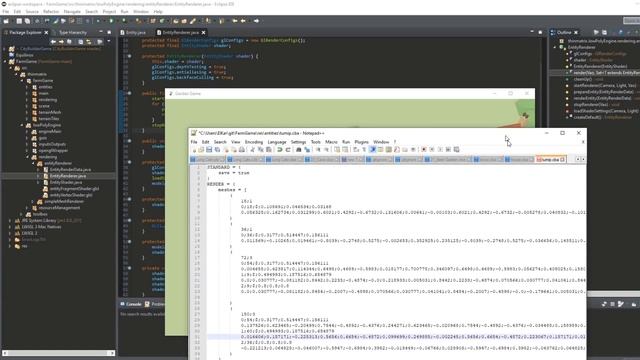Toggle Word Wrap icon in Notepad++ toolbar
Viewport: 640px width, 360px height.
(356, 150)
